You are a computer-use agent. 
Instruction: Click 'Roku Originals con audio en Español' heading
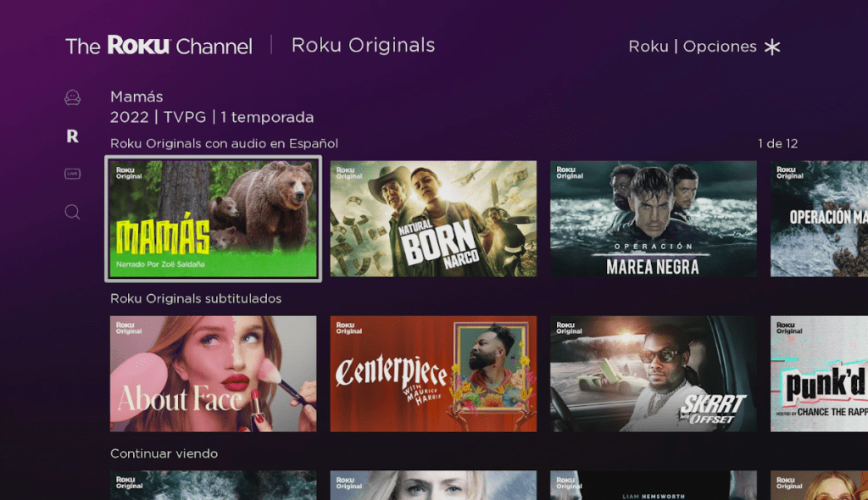tap(224, 143)
